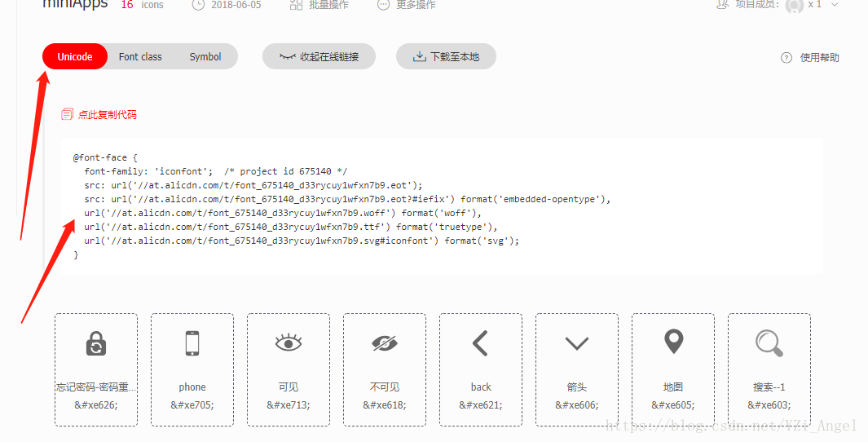The image size is (868, 442).
Task: Click the label '不可见'
Action: 385,387
